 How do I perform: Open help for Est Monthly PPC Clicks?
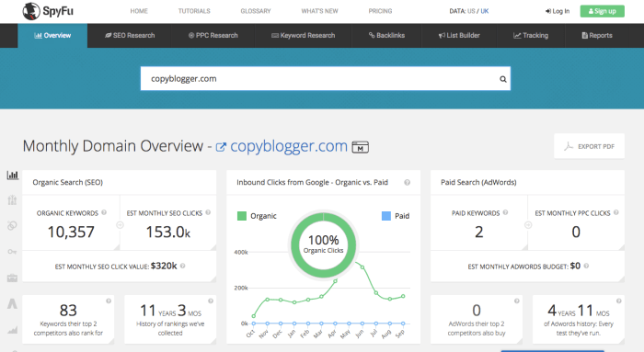[x=616, y=212]
